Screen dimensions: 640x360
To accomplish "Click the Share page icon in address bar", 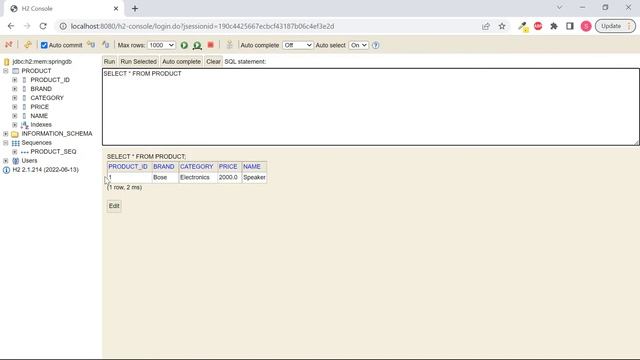I will (486, 26).
